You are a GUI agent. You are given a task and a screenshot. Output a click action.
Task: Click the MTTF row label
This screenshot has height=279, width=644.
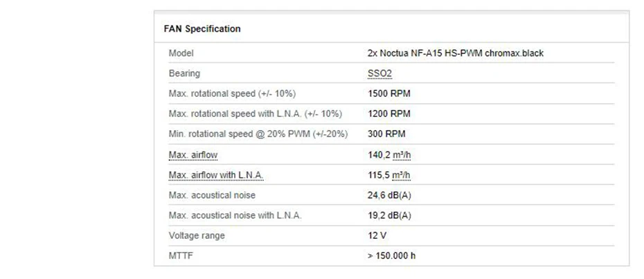pos(181,256)
